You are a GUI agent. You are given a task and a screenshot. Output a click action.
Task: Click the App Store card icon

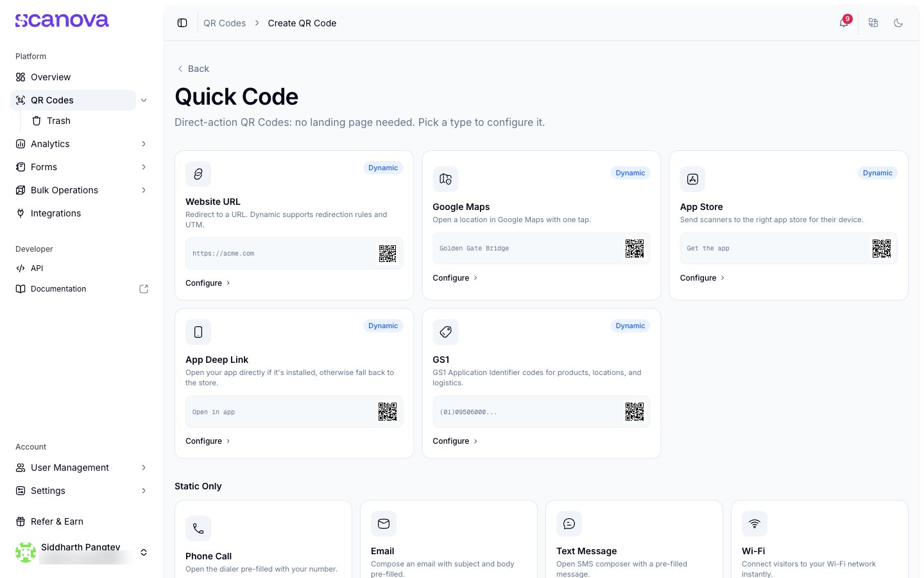click(692, 179)
